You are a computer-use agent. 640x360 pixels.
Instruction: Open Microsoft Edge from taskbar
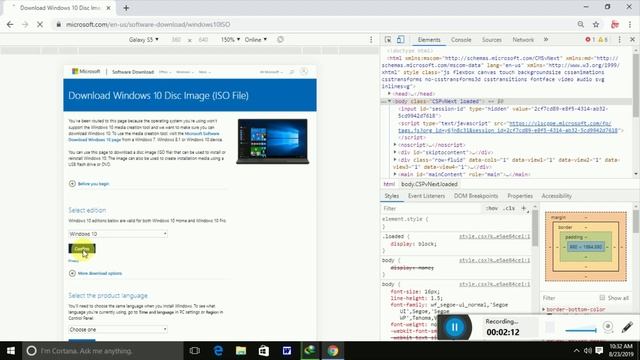218,351
